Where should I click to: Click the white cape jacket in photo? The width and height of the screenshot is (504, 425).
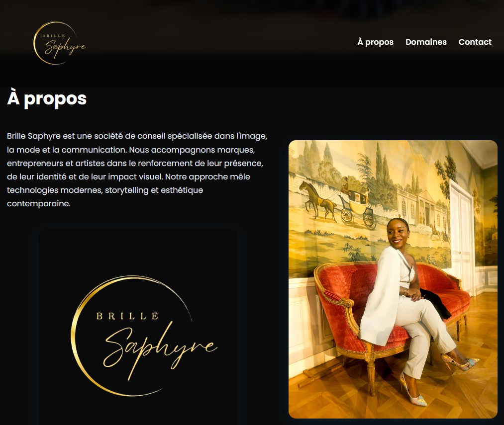381,296
